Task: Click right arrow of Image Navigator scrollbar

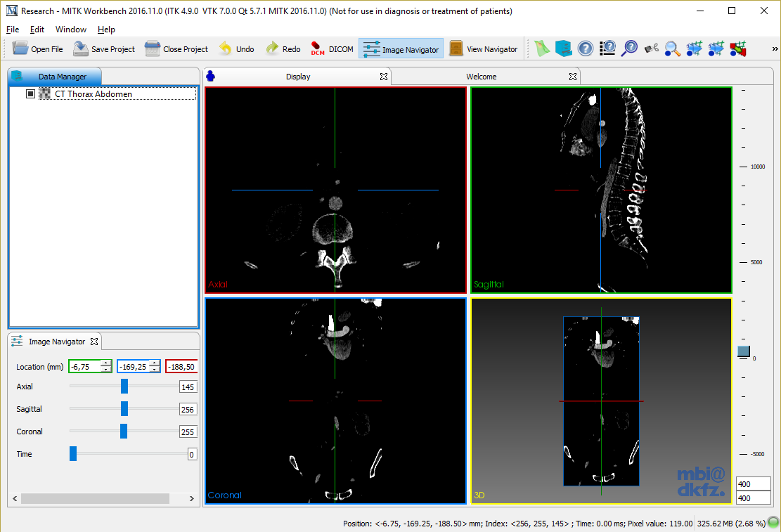Action: pyautogui.click(x=192, y=498)
